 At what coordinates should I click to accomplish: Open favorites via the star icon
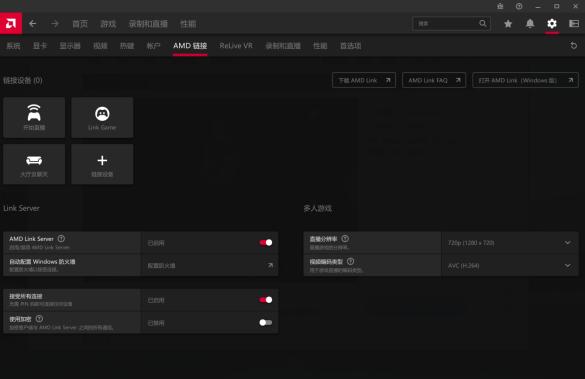(508, 24)
